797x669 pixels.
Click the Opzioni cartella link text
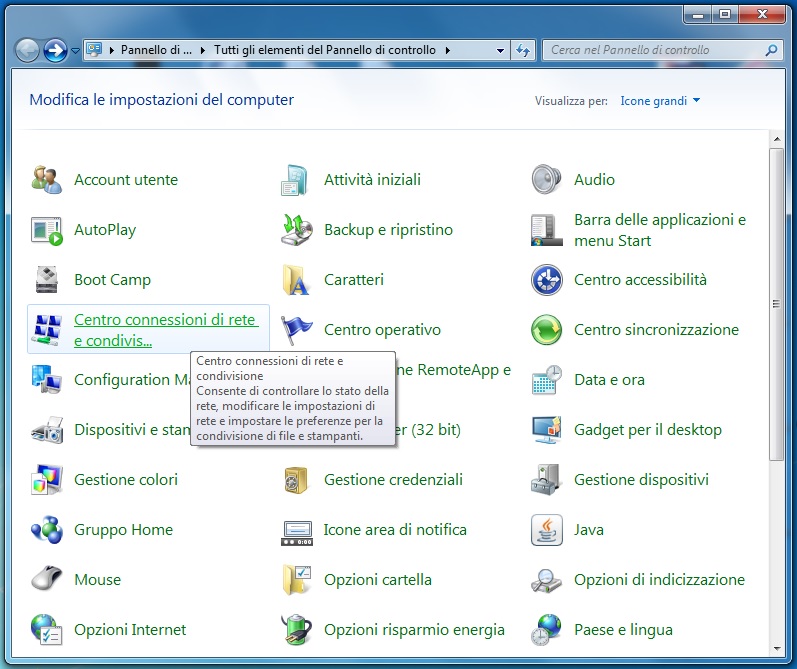tap(378, 580)
